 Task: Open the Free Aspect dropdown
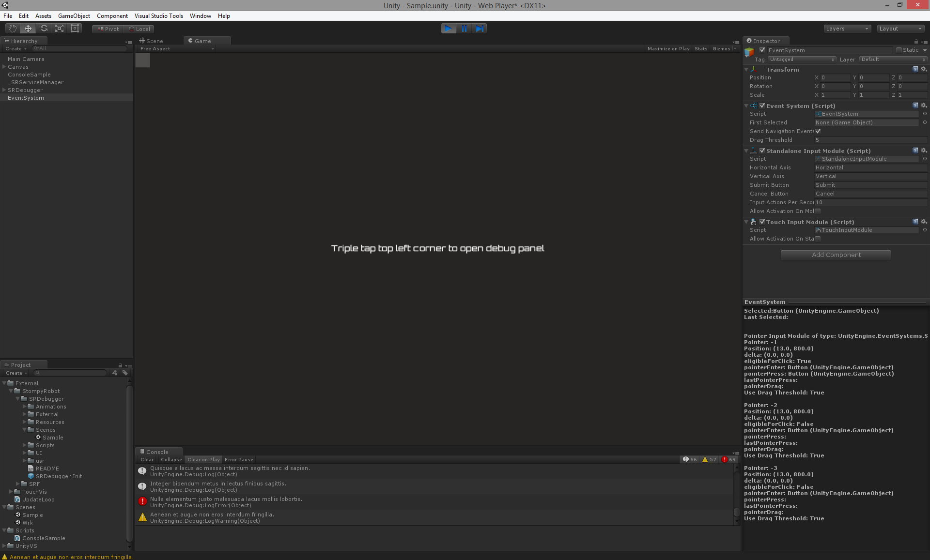click(176, 49)
